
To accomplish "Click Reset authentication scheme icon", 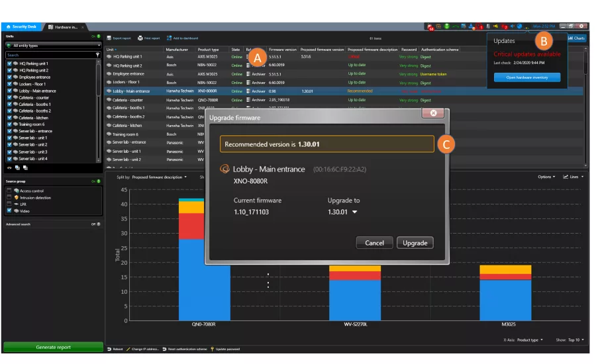I will tap(164, 349).
